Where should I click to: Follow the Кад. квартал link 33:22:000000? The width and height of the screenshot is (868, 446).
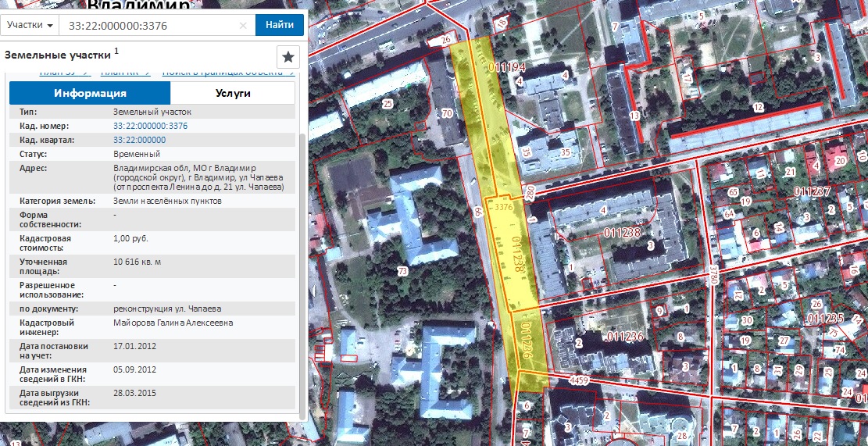tap(139, 140)
